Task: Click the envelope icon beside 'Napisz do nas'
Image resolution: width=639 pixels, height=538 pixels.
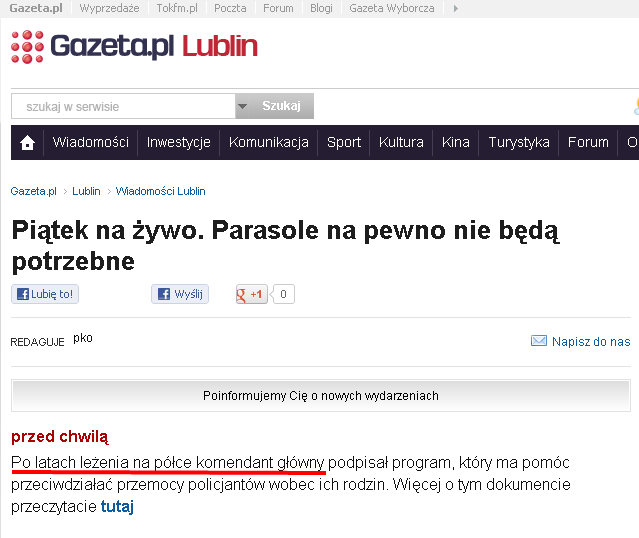Action: click(538, 342)
